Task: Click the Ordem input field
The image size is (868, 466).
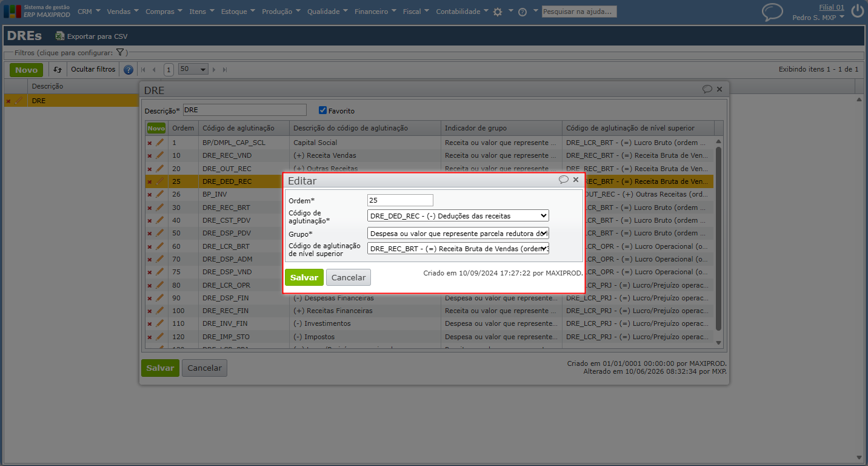Action: (400, 200)
